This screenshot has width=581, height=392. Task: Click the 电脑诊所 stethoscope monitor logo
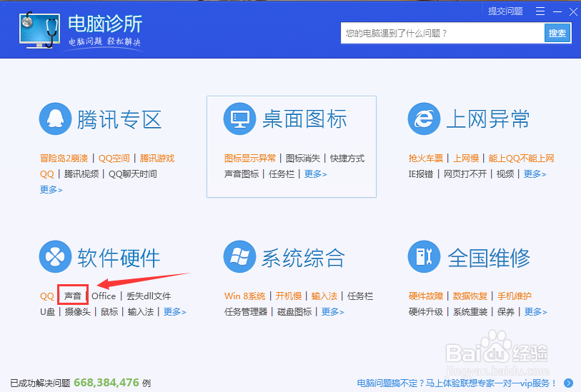coord(39,29)
